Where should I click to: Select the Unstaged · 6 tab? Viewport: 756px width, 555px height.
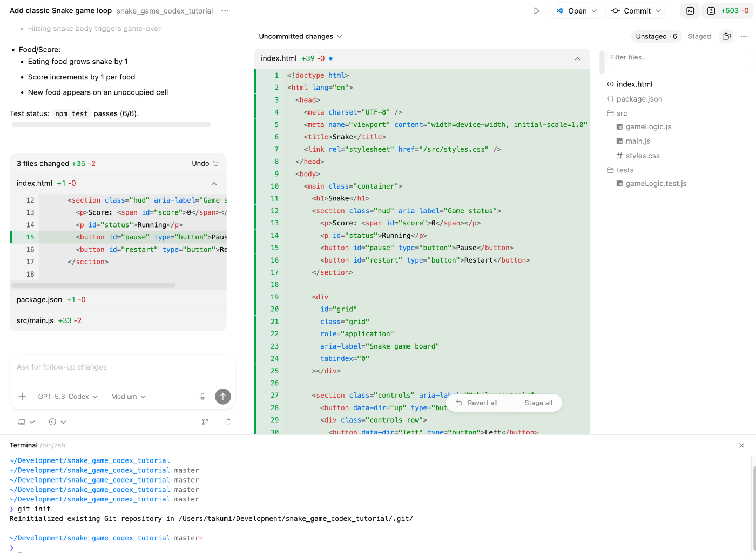[656, 36]
